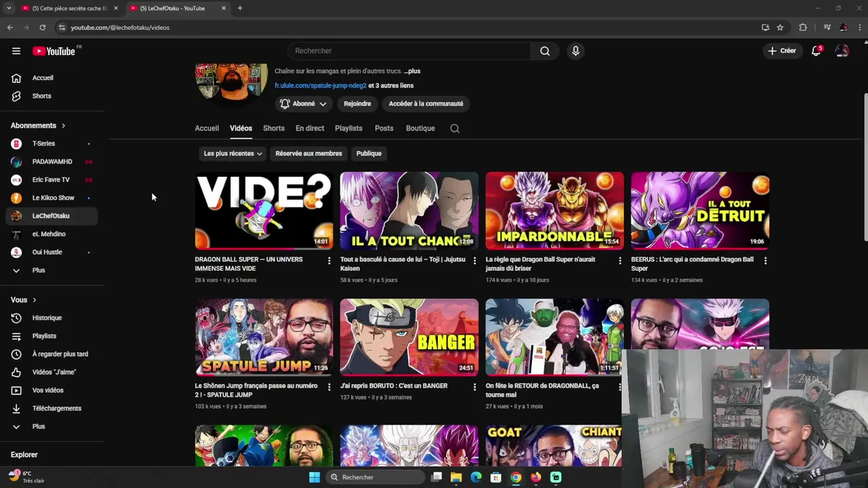Open File Explorer from the taskbar

coord(456,477)
